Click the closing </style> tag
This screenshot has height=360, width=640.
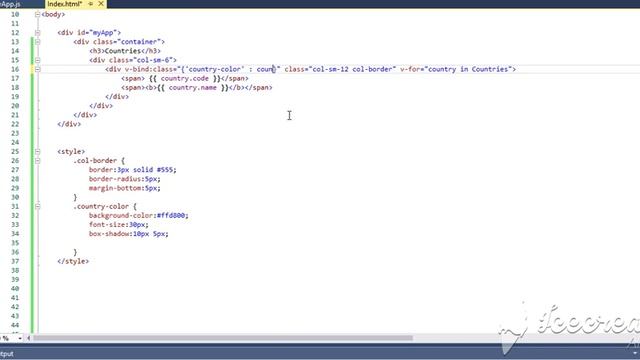73,261
